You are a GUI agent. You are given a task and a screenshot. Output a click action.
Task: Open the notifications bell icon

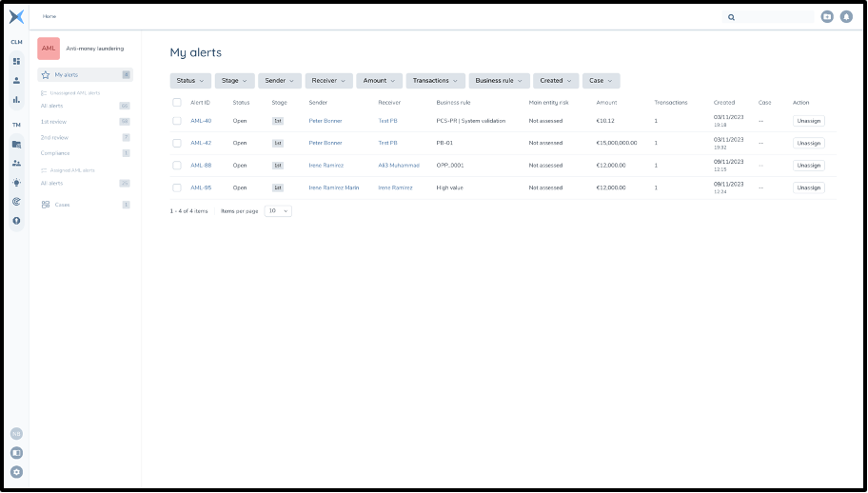[846, 16]
